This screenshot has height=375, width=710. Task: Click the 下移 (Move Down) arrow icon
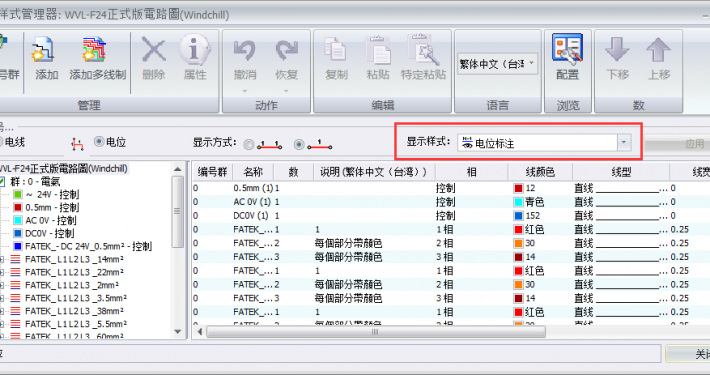617,49
